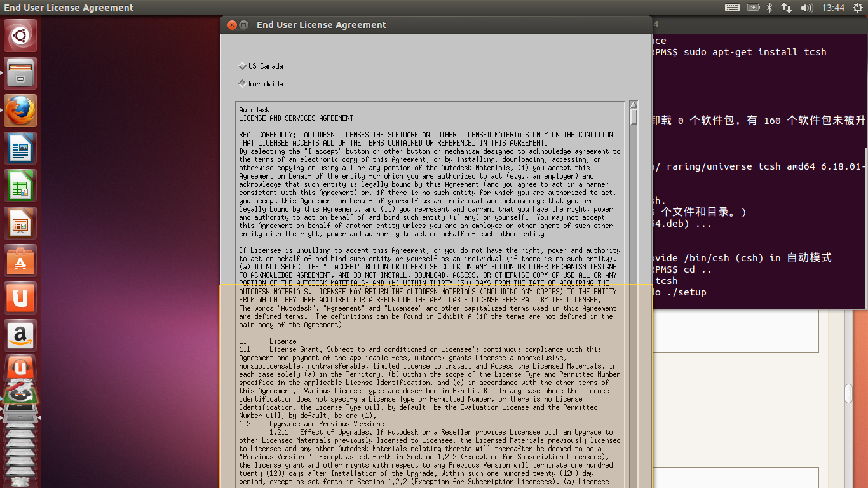Select the US Canada radio option
This screenshot has width=868, height=488.
261,66
